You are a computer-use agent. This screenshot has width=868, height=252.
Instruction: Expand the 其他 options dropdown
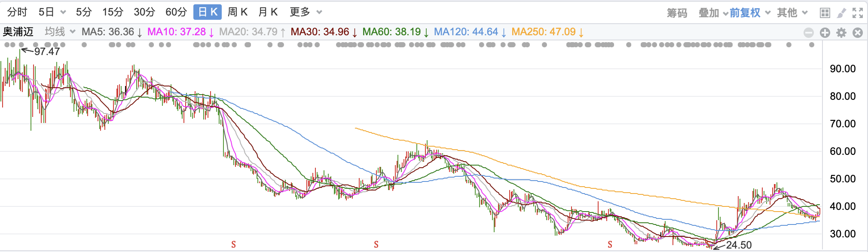click(x=792, y=13)
